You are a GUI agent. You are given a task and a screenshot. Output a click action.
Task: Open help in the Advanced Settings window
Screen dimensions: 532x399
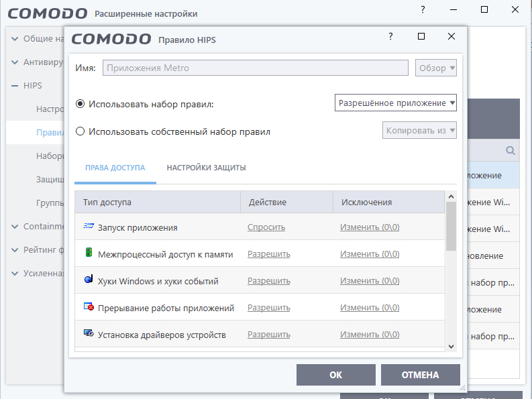[x=423, y=9]
